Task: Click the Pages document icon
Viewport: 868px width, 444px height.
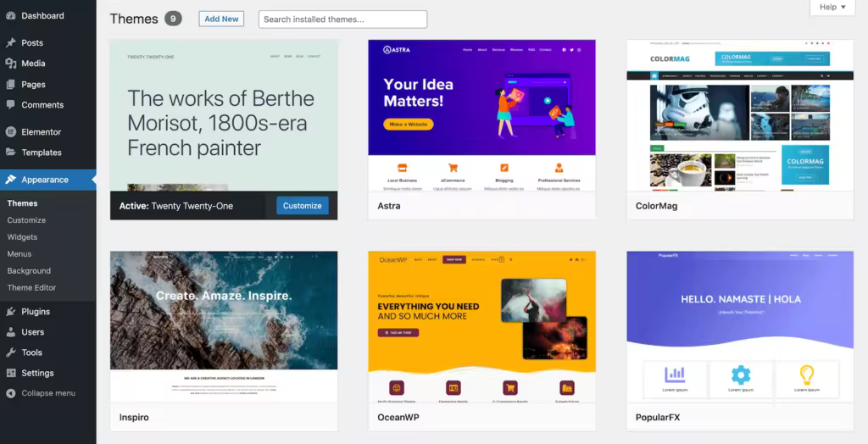Action: click(x=10, y=84)
